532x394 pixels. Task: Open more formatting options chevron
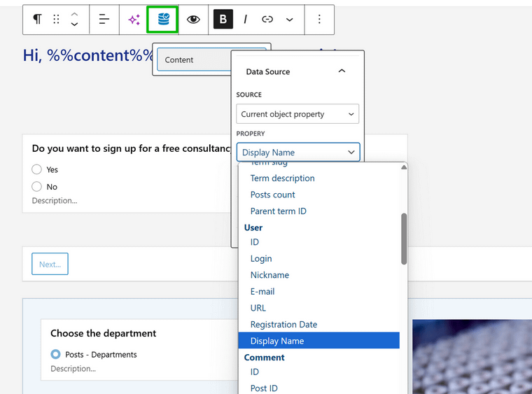click(290, 20)
